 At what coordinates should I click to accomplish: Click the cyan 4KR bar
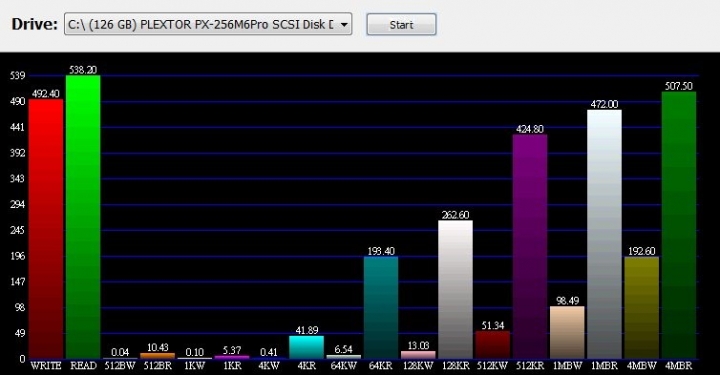[x=306, y=347]
